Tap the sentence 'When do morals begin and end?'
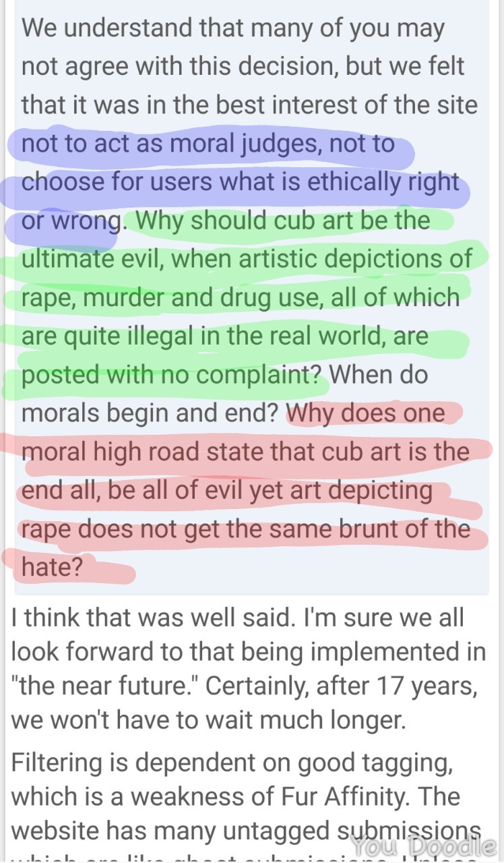Viewport: 504px width, 863px height. pyautogui.click(x=224, y=394)
